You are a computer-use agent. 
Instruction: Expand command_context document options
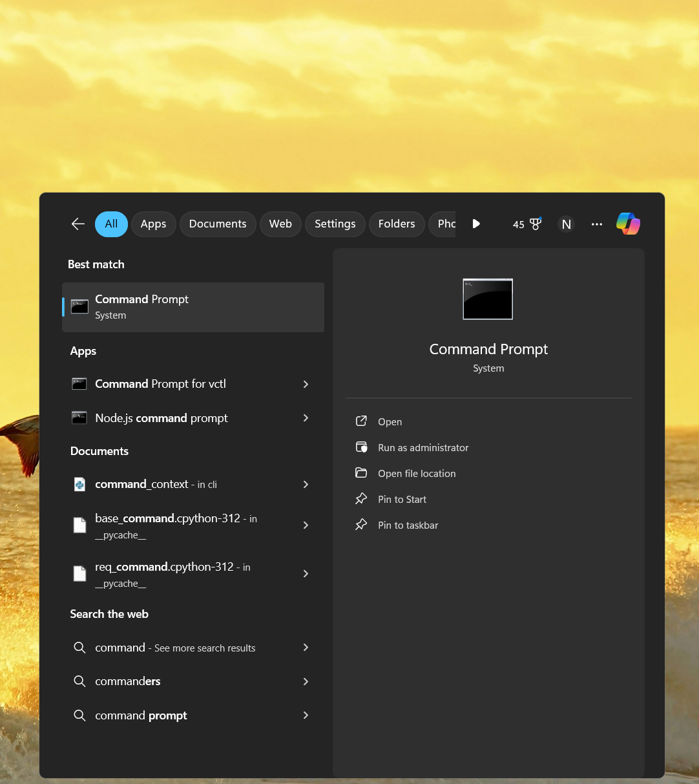(306, 484)
